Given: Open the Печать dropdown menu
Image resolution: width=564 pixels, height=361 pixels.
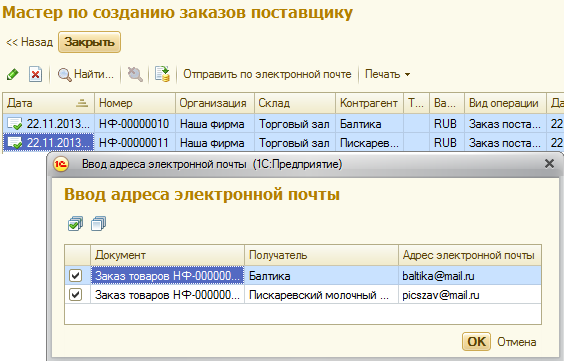Looking at the screenshot, I should click(387, 74).
